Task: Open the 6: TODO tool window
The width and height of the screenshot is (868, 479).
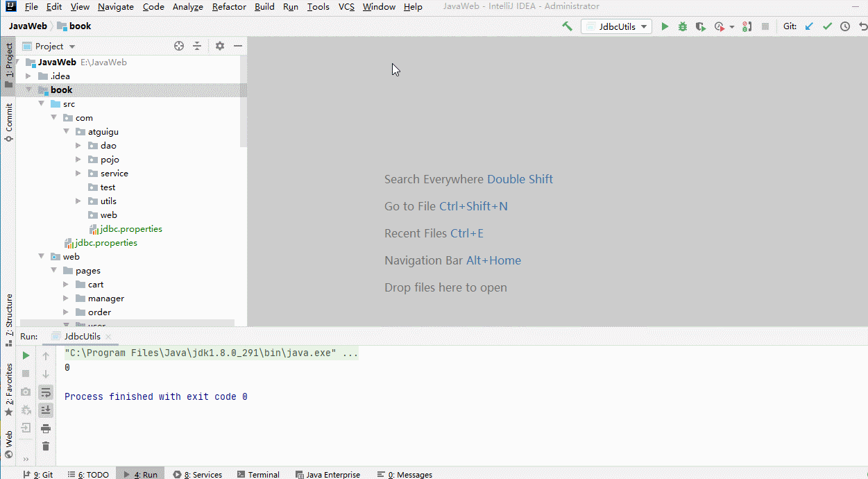Action: pos(89,474)
